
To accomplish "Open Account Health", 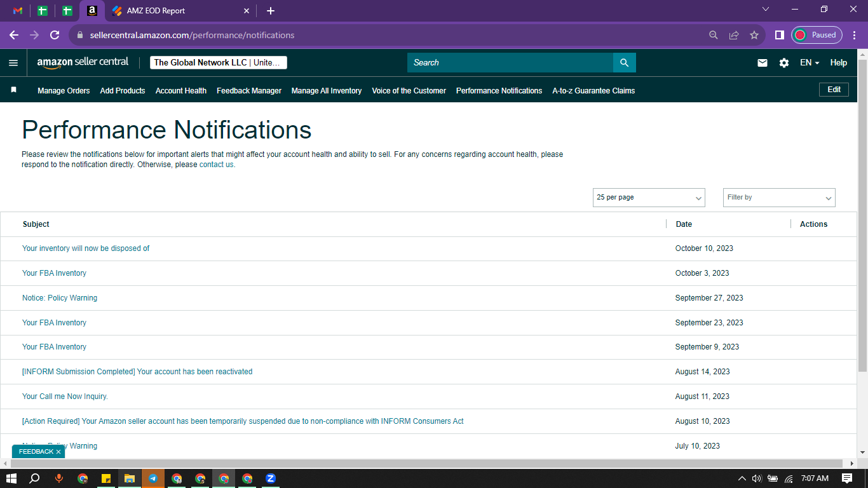I will coord(181,91).
